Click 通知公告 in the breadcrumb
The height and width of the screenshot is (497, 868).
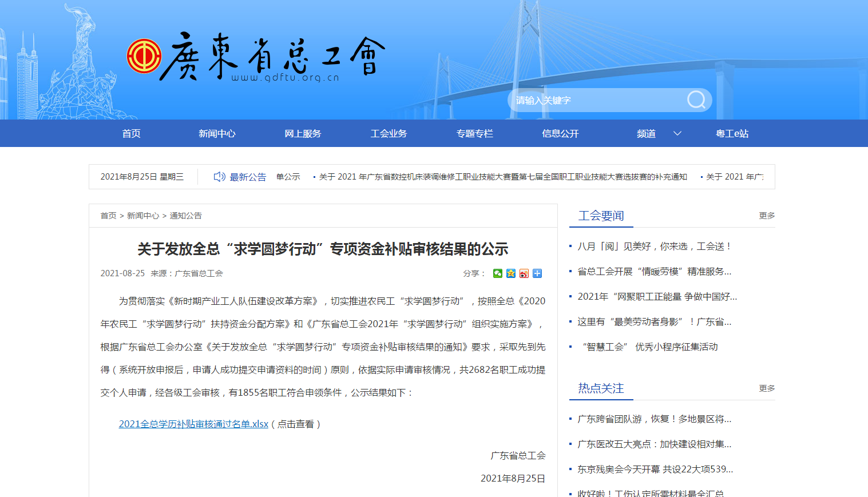(x=186, y=216)
